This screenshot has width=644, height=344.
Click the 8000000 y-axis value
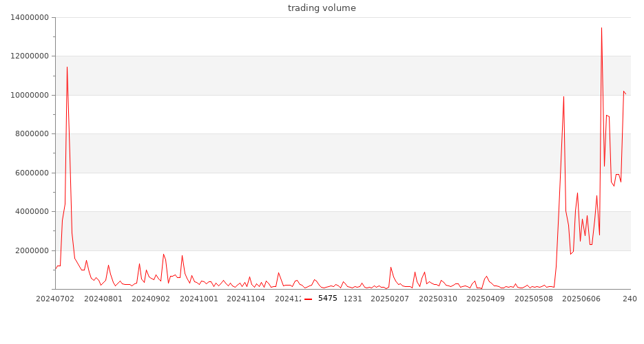pos(31,134)
